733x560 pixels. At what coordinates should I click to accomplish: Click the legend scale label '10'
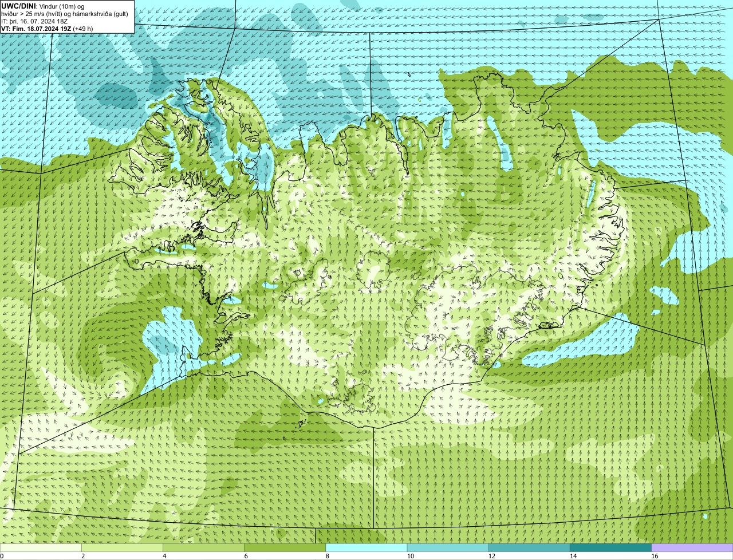pyautogui.click(x=411, y=556)
